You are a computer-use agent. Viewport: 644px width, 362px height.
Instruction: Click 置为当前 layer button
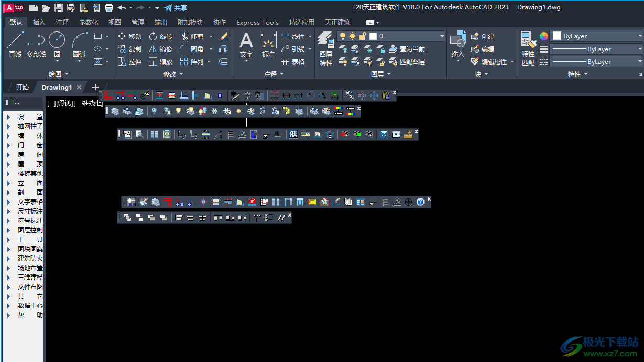pos(407,49)
